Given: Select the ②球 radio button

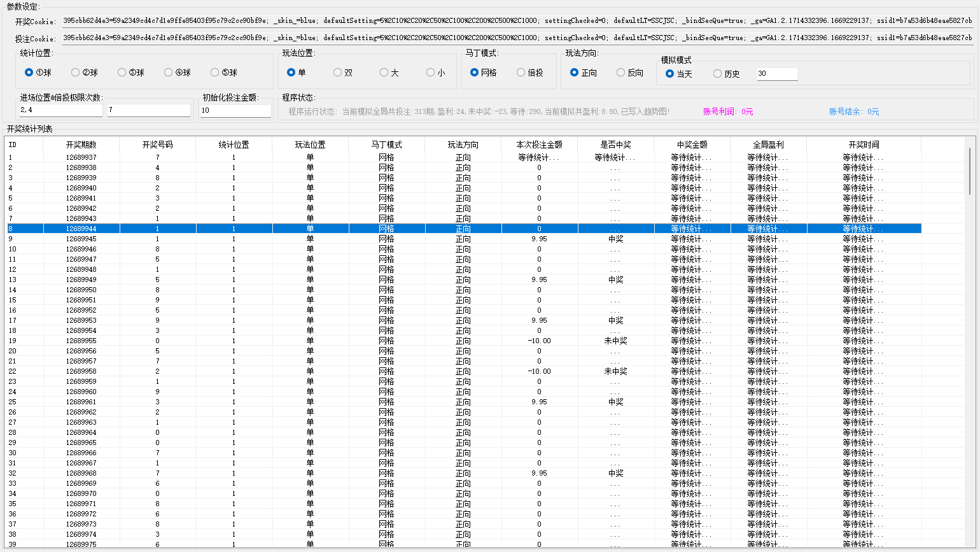Looking at the screenshot, I should 76,73.
